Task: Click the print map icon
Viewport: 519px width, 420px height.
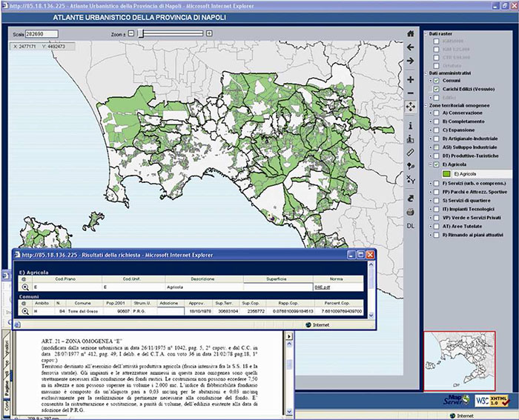Action: (411, 211)
